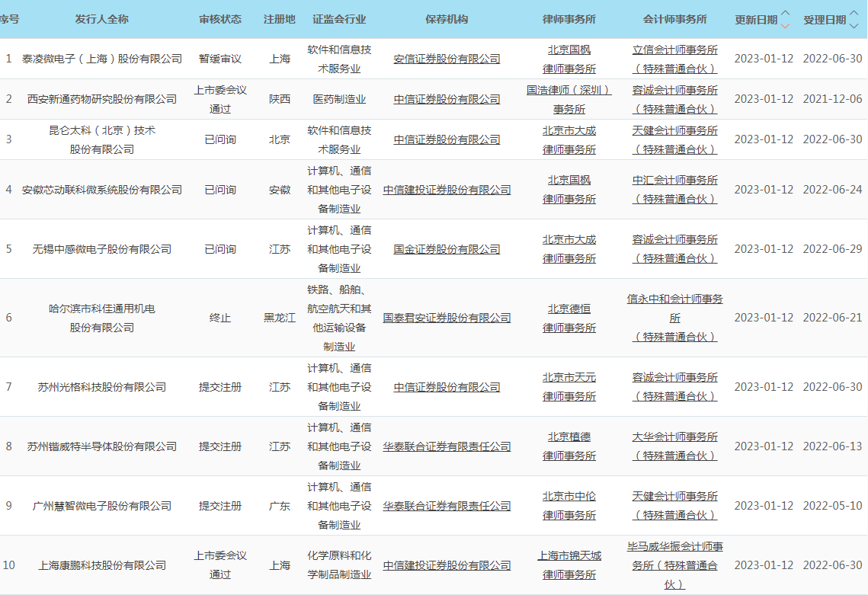Open 上海市锦天城律师事务所 link

pos(569,565)
